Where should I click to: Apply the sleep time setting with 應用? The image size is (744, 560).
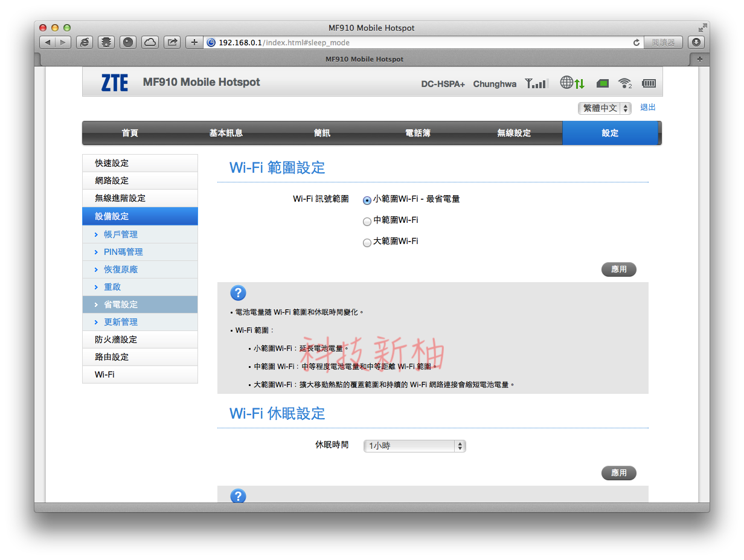click(619, 473)
